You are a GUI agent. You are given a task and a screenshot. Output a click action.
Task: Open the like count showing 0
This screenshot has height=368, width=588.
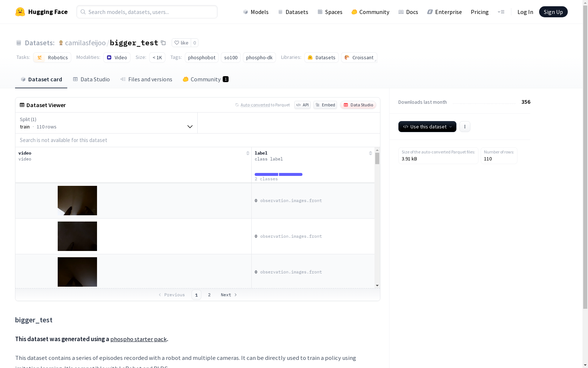[195, 43]
